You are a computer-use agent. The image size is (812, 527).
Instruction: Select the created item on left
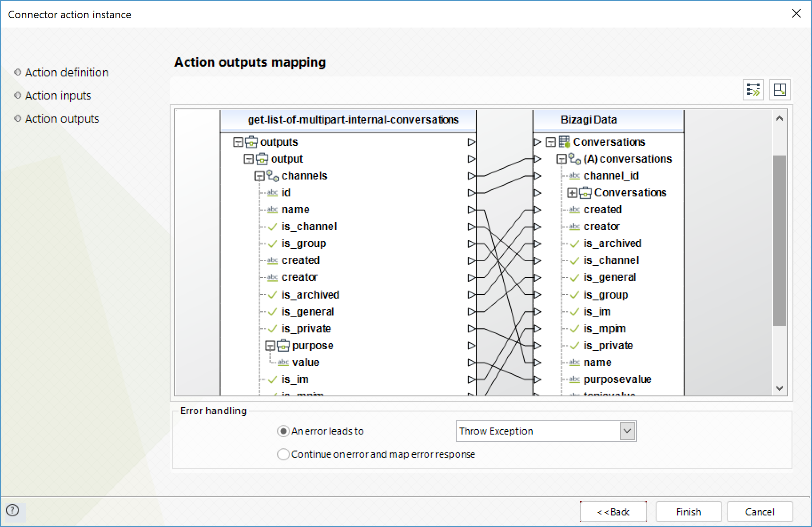click(301, 260)
